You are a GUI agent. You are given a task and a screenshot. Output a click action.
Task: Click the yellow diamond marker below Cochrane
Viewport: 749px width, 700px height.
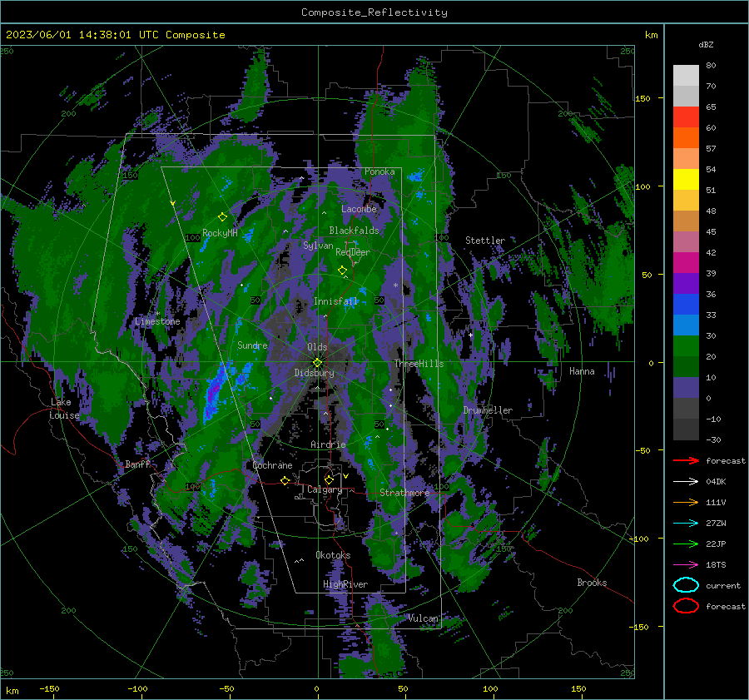coord(285,480)
